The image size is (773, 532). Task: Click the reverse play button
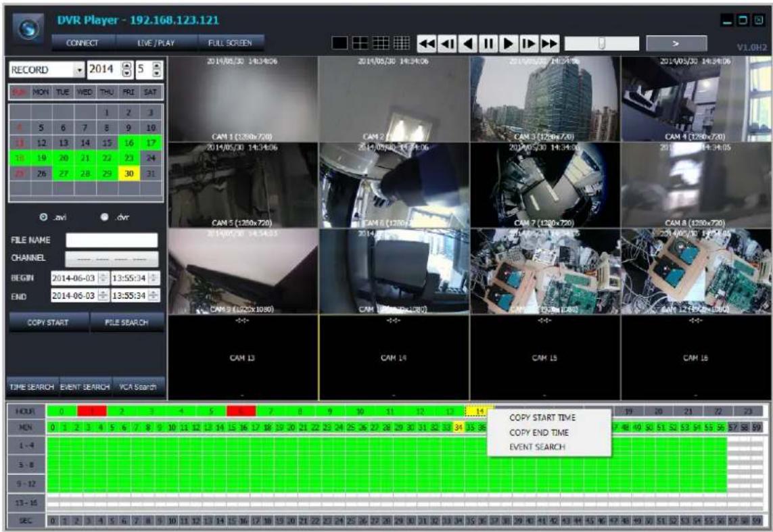(468, 44)
